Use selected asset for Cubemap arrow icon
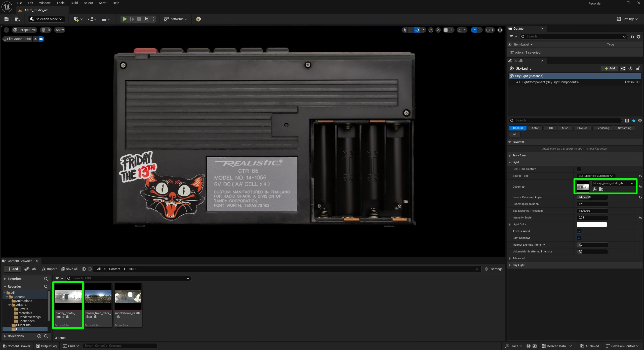 click(595, 190)
